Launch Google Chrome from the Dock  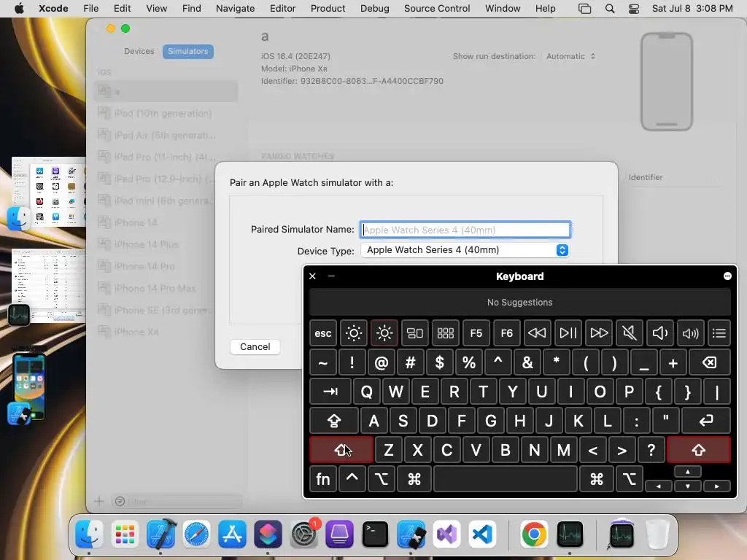click(x=533, y=534)
